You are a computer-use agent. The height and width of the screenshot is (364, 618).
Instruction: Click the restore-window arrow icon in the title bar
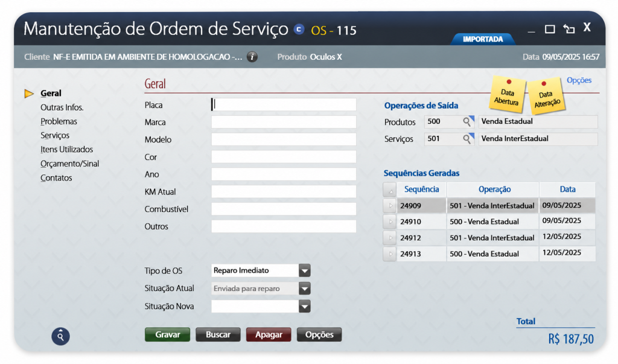tap(569, 29)
